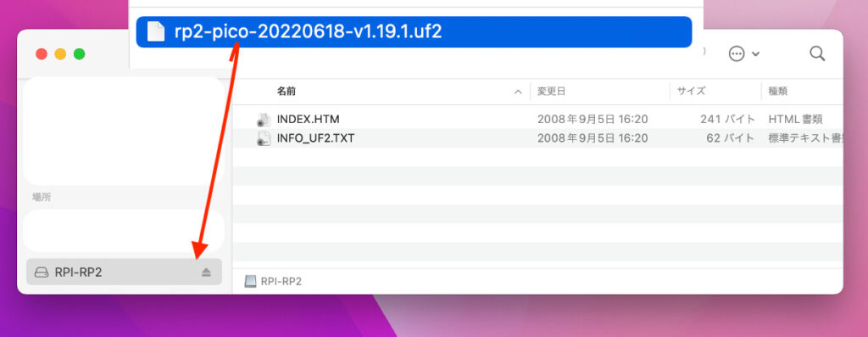Click the INFO_UF2.TXT file icon

pos(264,138)
